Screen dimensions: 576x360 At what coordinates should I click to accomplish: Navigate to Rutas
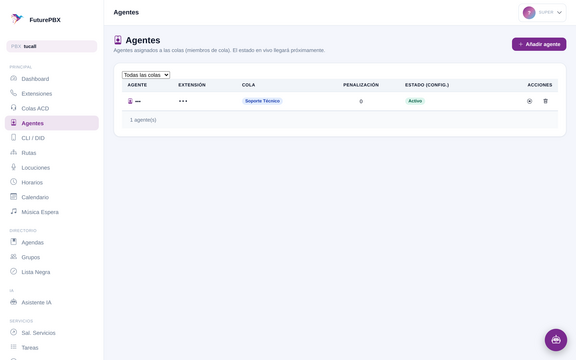[x=51, y=153]
